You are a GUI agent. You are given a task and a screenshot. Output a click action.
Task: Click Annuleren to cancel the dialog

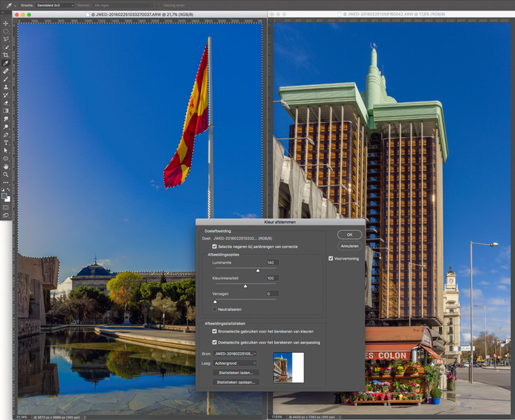(x=349, y=246)
